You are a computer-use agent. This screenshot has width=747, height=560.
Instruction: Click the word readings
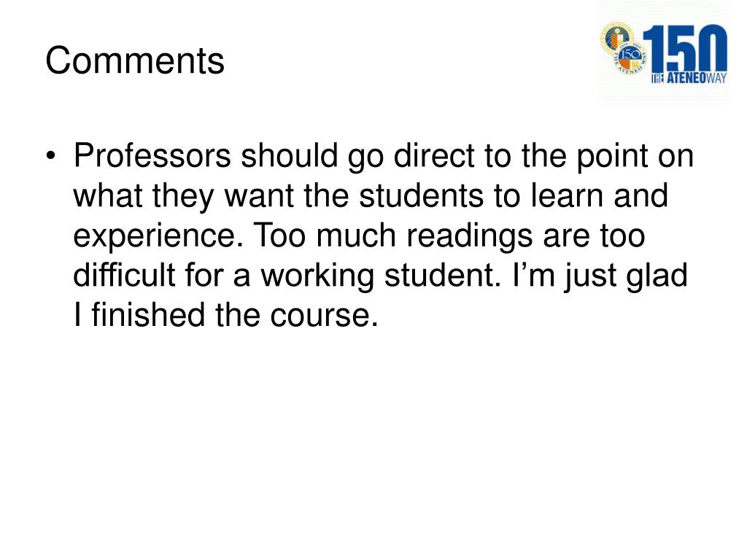[469, 237]
